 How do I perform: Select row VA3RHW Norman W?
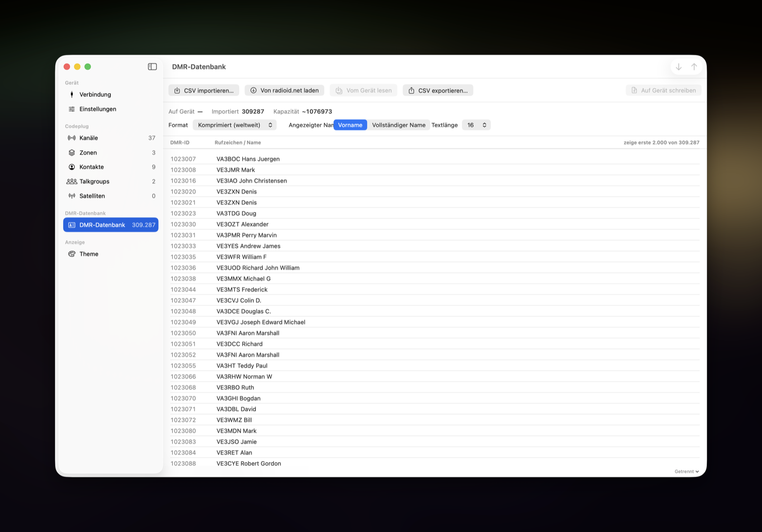pyautogui.click(x=435, y=377)
